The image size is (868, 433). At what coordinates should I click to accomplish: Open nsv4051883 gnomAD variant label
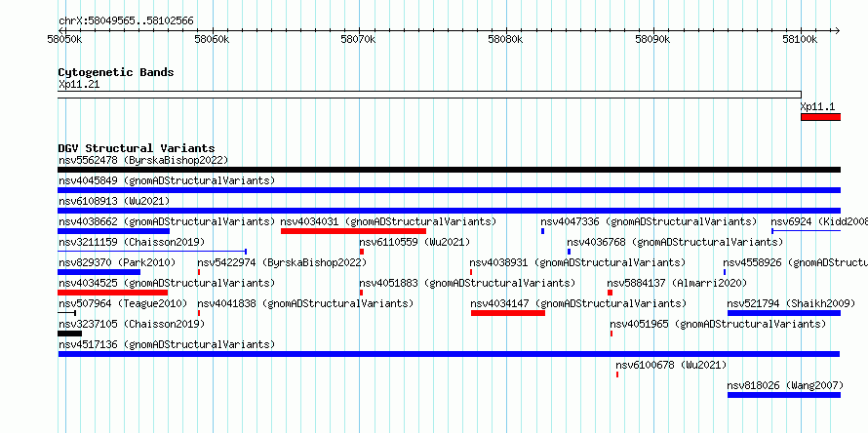click(x=467, y=284)
